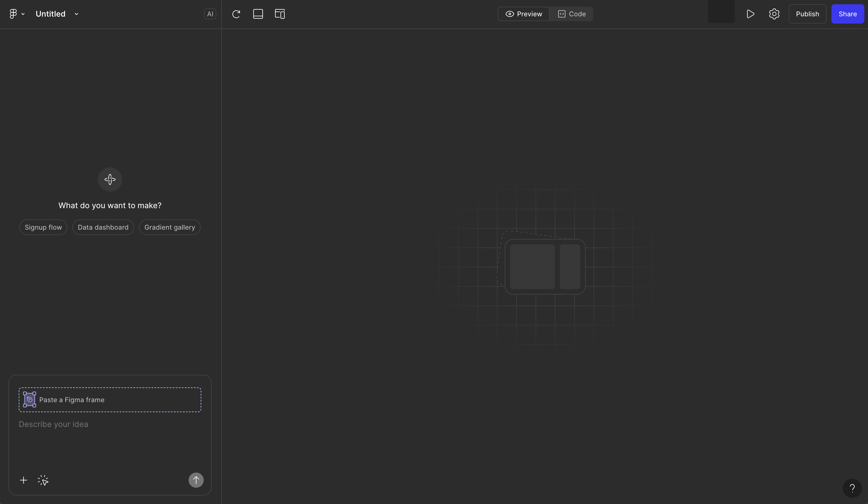Click the Paste a Figma frame box
The height and width of the screenshot is (504, 868).
tap(110, 400)
